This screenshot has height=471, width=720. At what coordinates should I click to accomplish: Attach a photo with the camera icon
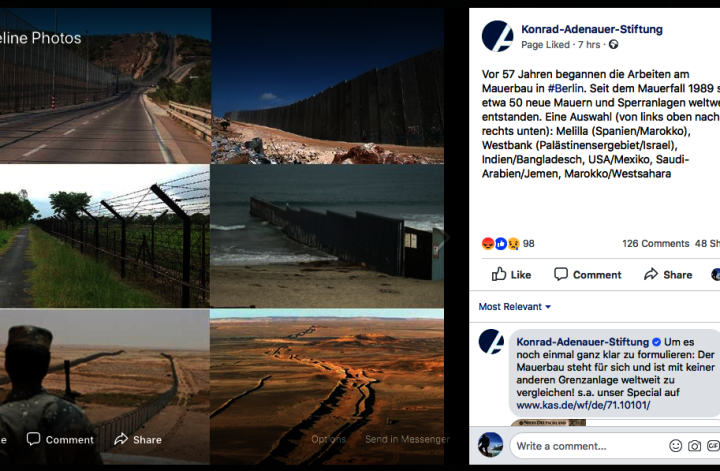pos(694,446)
